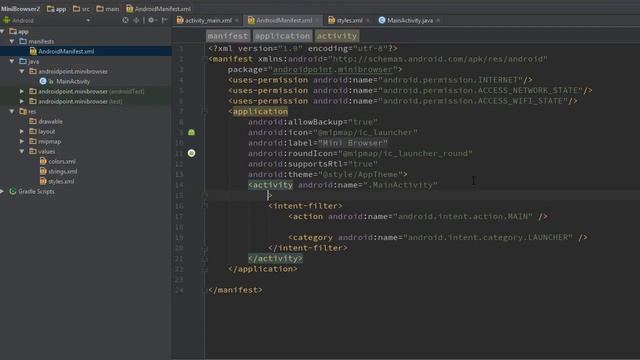Image resolution: width=640 pixels, height=360 pixels.
Task: Collapse the androidpoint.minibrowser main package
Action: click(x=22, y=71)
